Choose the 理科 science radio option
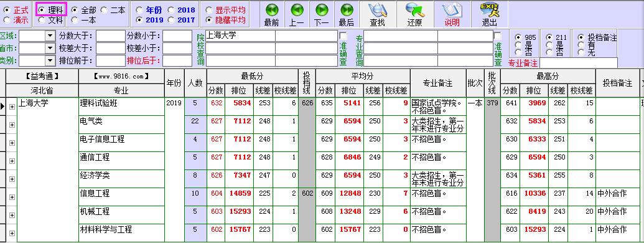The image size is (644, 243). point(42,10)
